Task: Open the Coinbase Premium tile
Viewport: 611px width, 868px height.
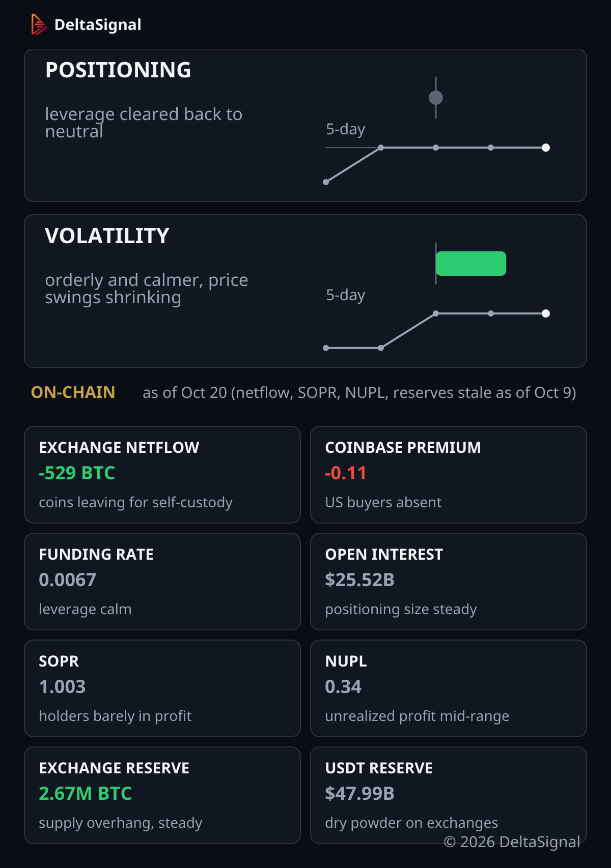Action: [x=449, y=475]
